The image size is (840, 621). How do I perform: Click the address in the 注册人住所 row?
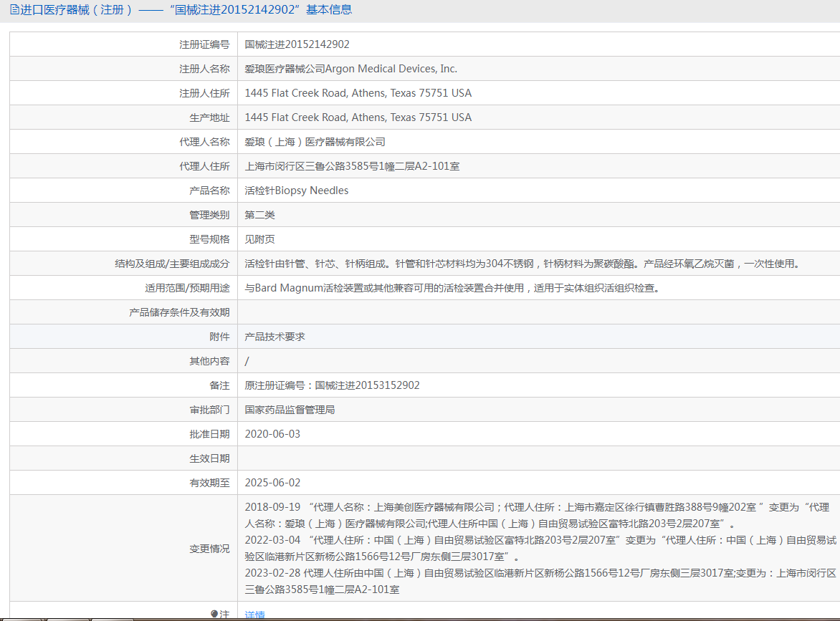[358, 93]
